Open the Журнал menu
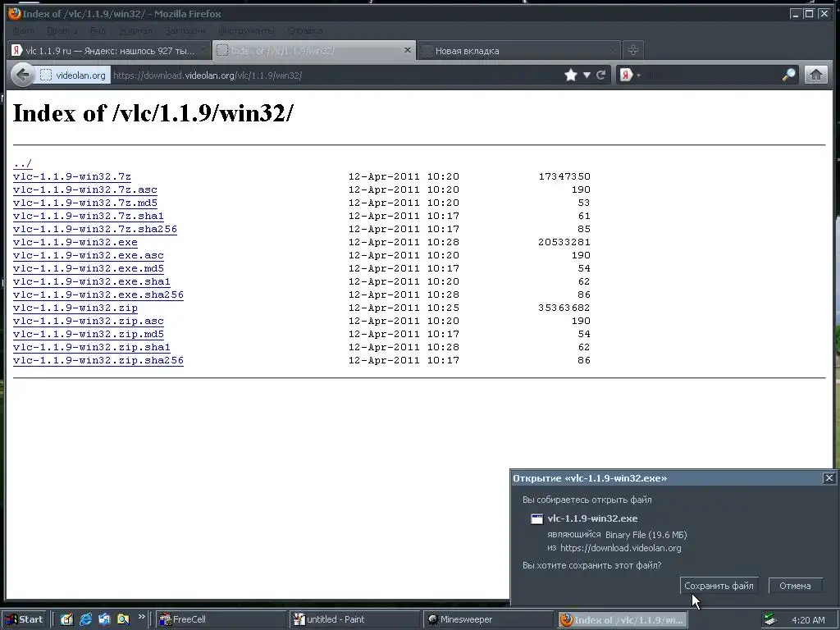 (x=135, y=30)
